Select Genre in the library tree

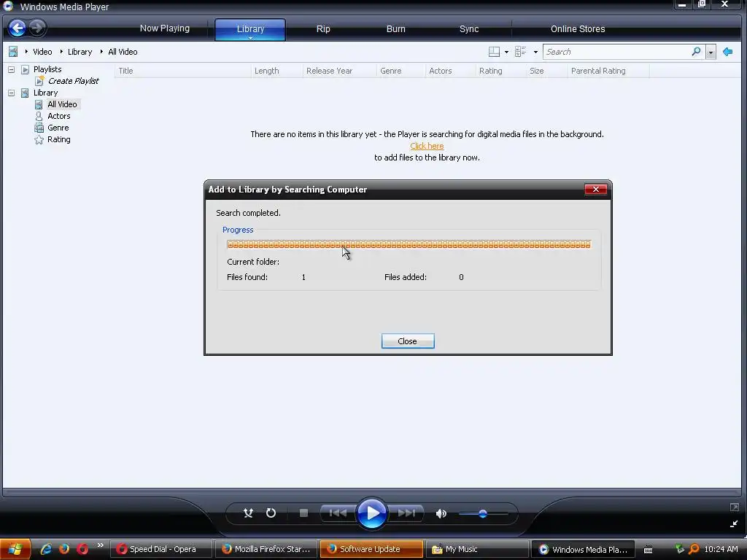[58, 128]
